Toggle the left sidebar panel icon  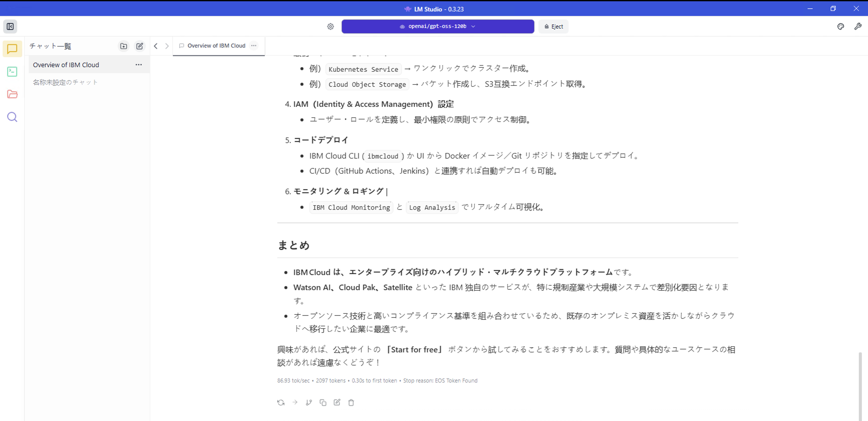tap(10, 26)
